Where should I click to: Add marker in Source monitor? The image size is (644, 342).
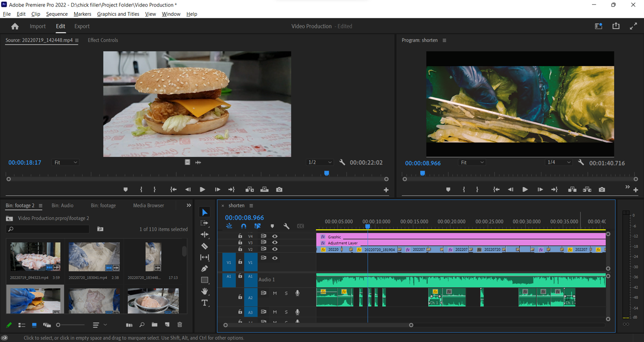pyautogui.click(x=125, y=189)
